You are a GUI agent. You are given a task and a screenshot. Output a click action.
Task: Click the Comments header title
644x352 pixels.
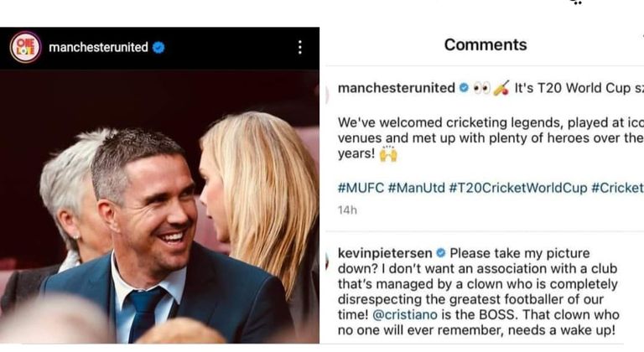(486, 44)
